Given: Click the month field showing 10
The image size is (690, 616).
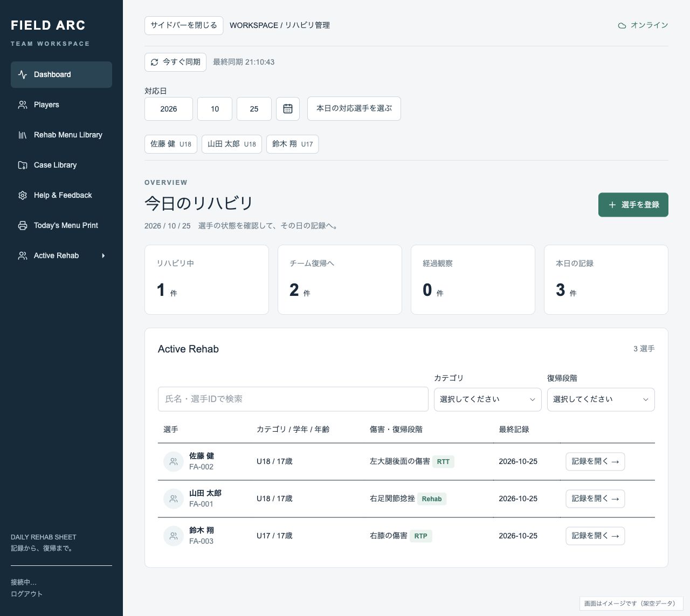Looking at the screenshot, I should point(215,109).
